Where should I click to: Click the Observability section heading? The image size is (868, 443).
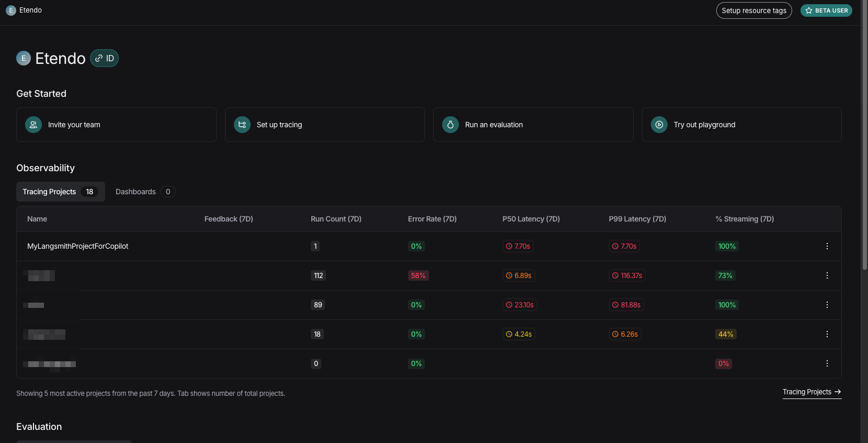tap(46, 168)
